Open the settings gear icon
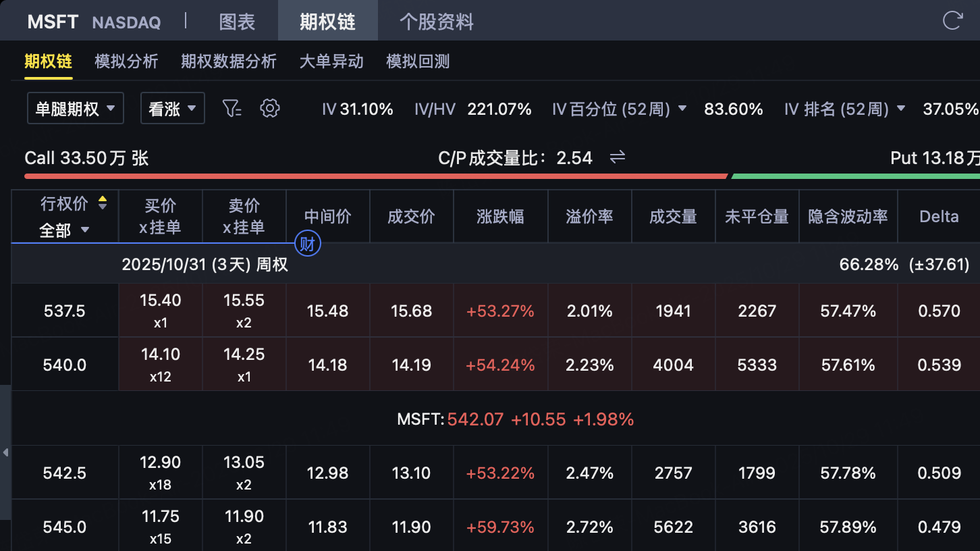Image resolution: width=980 pixels, height=551 pixels. point(270,108)
